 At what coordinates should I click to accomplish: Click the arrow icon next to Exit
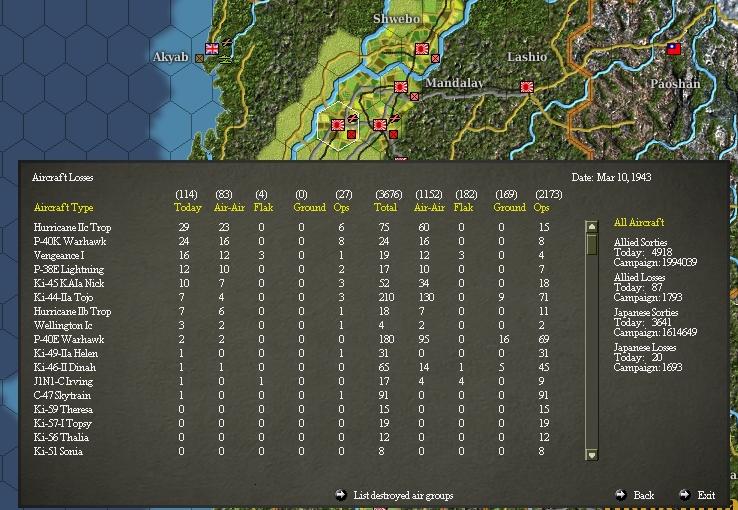click(x=685, y=494)
